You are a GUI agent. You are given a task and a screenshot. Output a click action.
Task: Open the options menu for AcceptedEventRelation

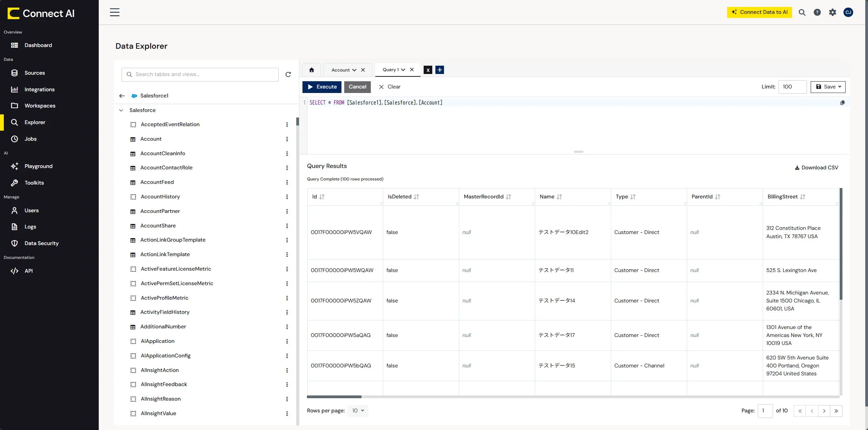[x=287, y=124]
